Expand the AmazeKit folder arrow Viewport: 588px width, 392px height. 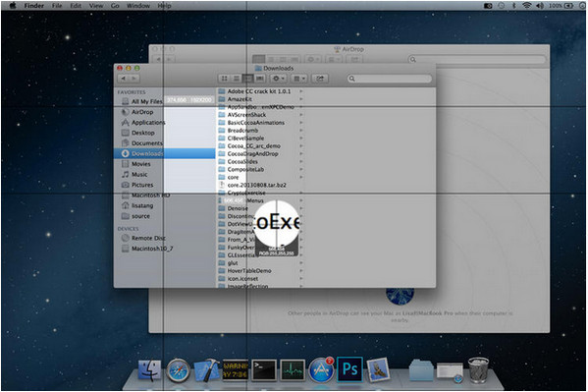(x=300, y=99)
